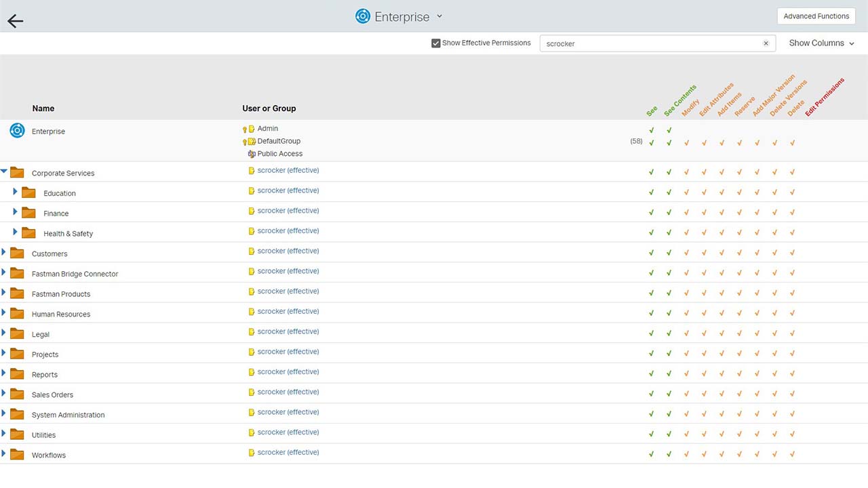Open scrocker (effective) link for Corporate Services
This screenshot has width=868, height=488.
(288, 170)
